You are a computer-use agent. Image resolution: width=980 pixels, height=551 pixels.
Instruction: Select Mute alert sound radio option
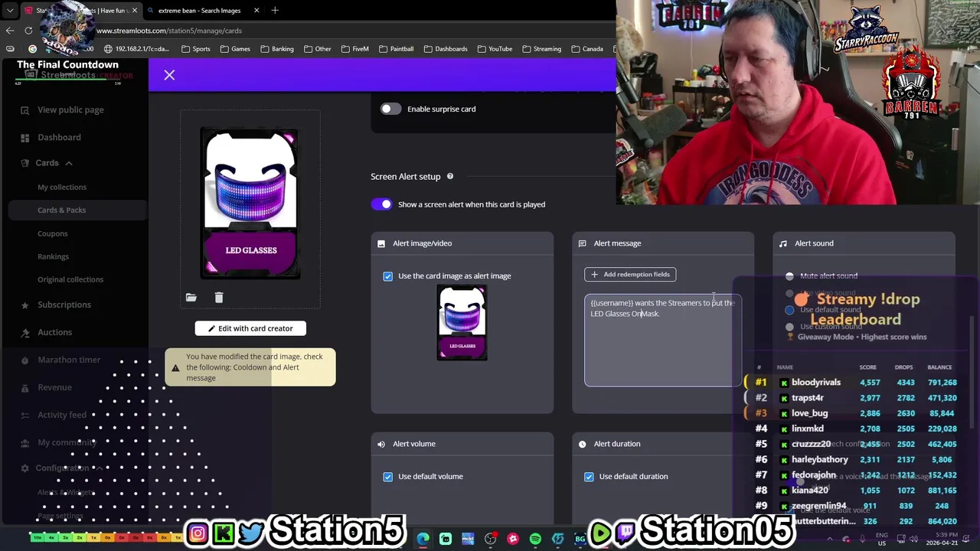coord(789,276)
